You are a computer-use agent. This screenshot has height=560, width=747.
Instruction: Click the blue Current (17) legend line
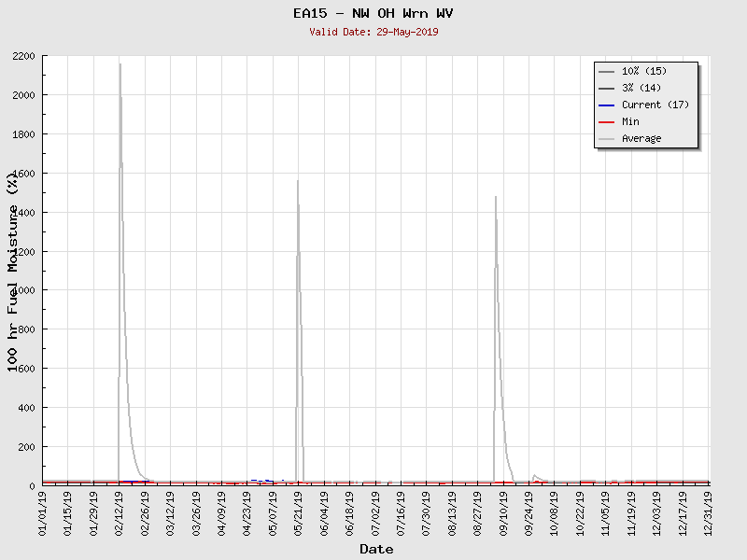[x=607, y=105]
